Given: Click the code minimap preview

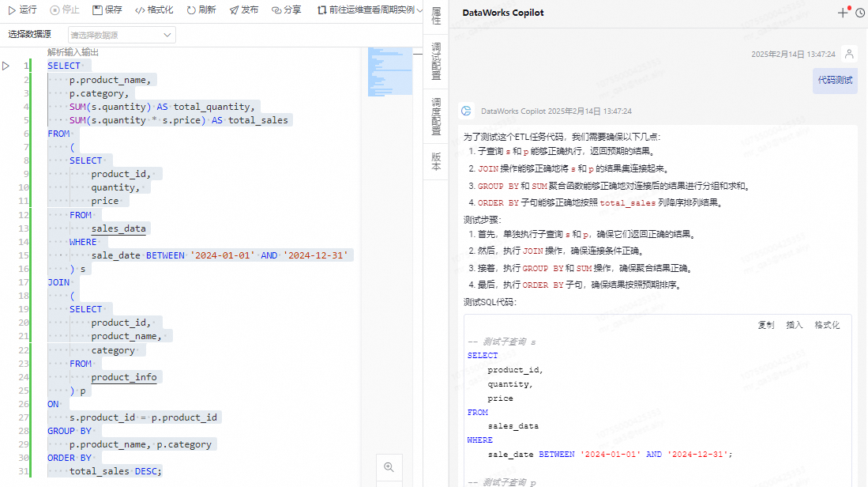Looking at the screenshot, I should [390, 71].
